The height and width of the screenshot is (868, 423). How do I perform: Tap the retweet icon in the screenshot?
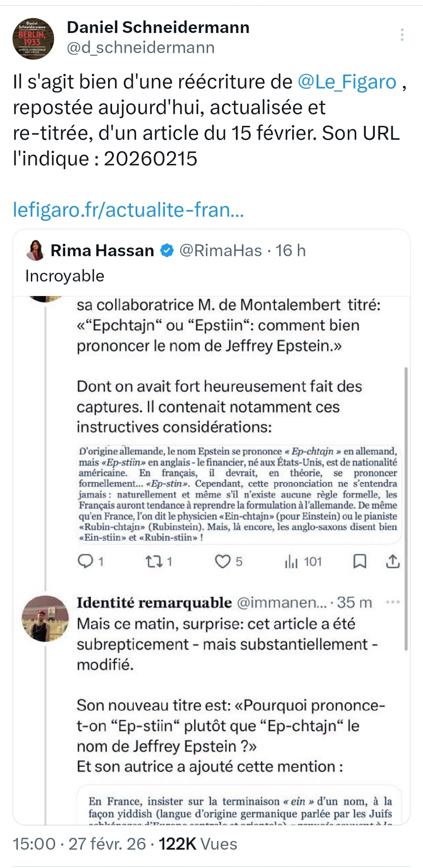(153, 562)
